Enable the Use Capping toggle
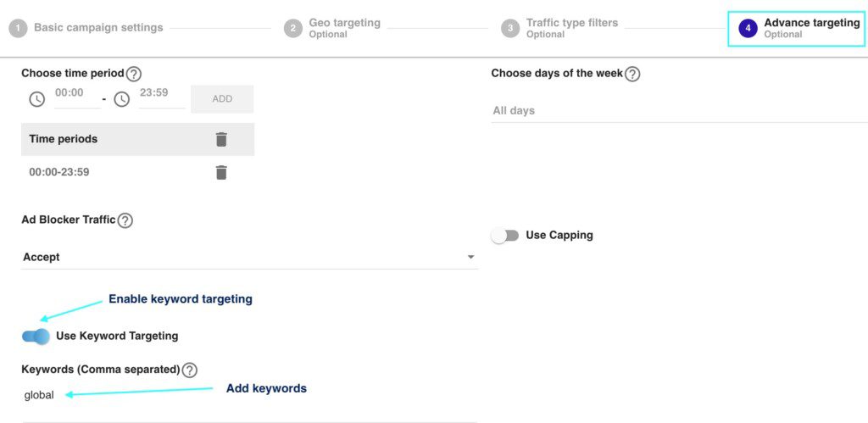Viewport: 868px width, 423px height. click(x=504, y=236)
